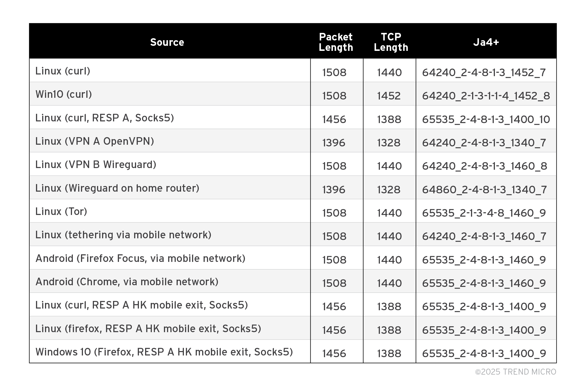Click the Packet Length column header
This screenshot has height=392, width=586.
pos(336,42)
